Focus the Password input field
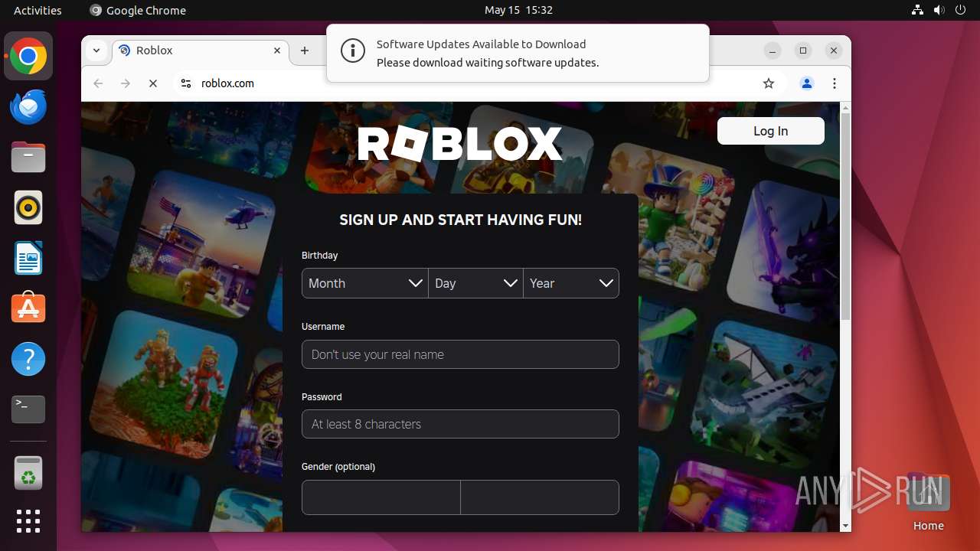This screenshot has height=551, width=980. [x=460, y=424]
